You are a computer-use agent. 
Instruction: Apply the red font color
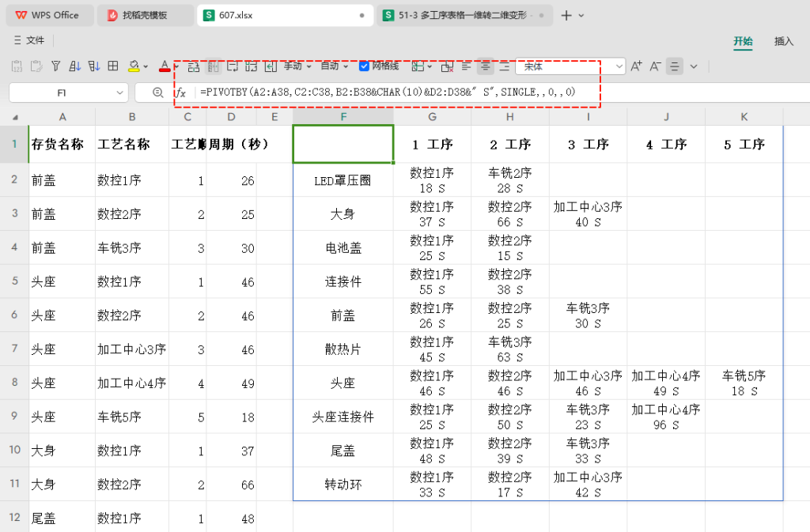pos(165,66)
